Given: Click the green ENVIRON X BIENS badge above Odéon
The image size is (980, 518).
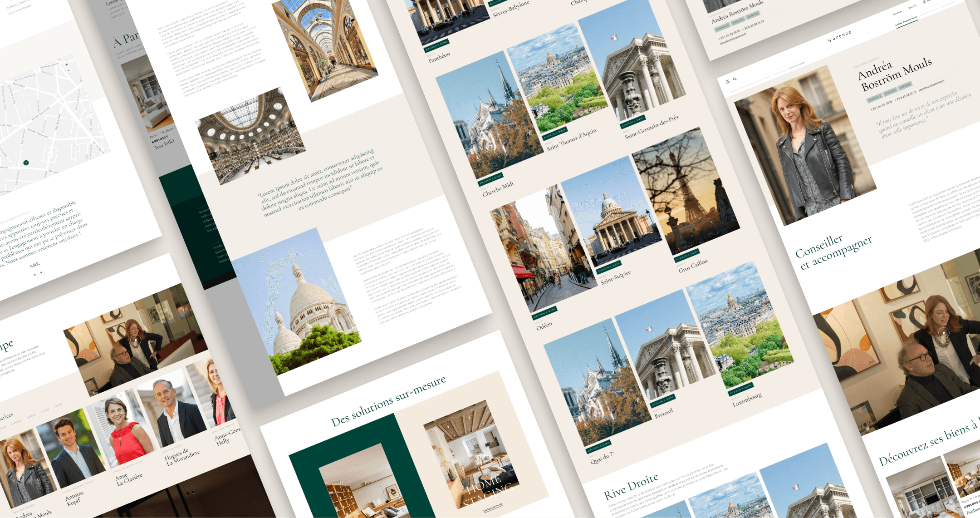Looking at the screenshot, I should point(544,313).
